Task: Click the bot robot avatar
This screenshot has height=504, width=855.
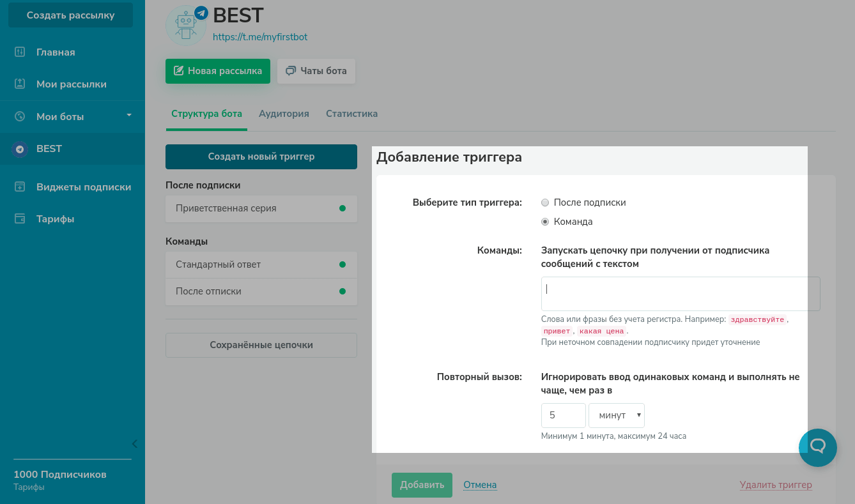Action: click(186, 26)
